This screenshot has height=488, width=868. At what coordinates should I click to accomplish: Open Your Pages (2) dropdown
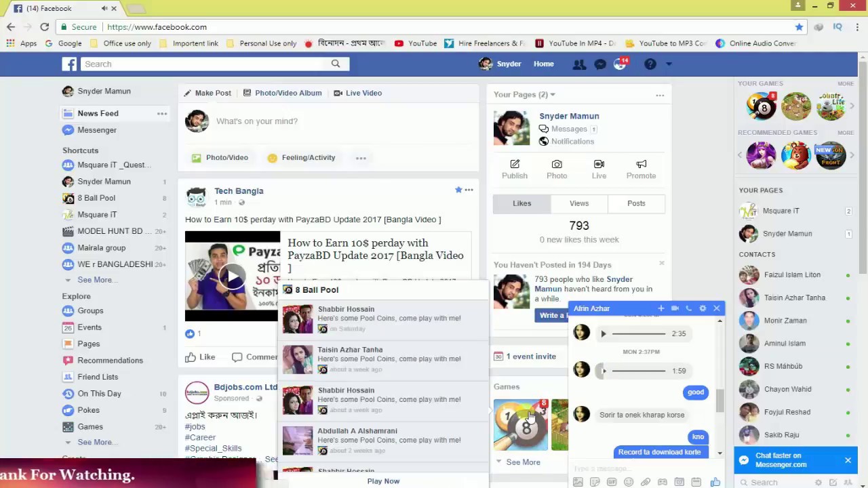(524, 94)
